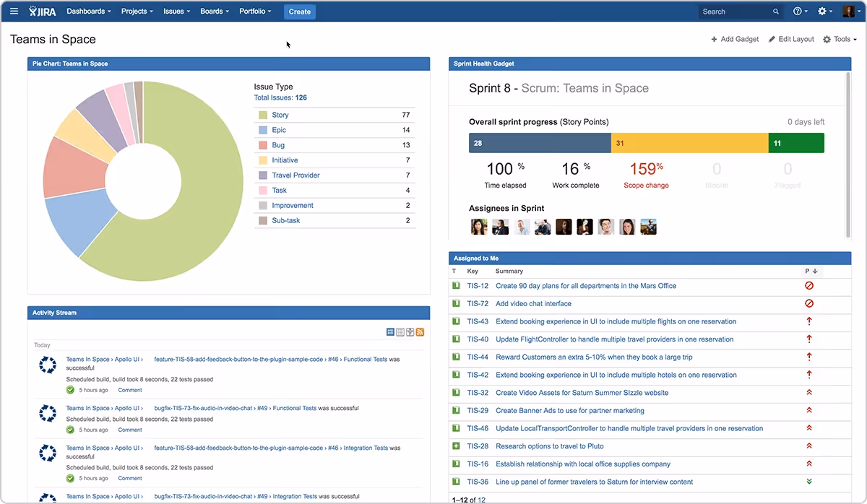Click the green 11 sprint progress segment
The image size is (867, 504).
796,143
